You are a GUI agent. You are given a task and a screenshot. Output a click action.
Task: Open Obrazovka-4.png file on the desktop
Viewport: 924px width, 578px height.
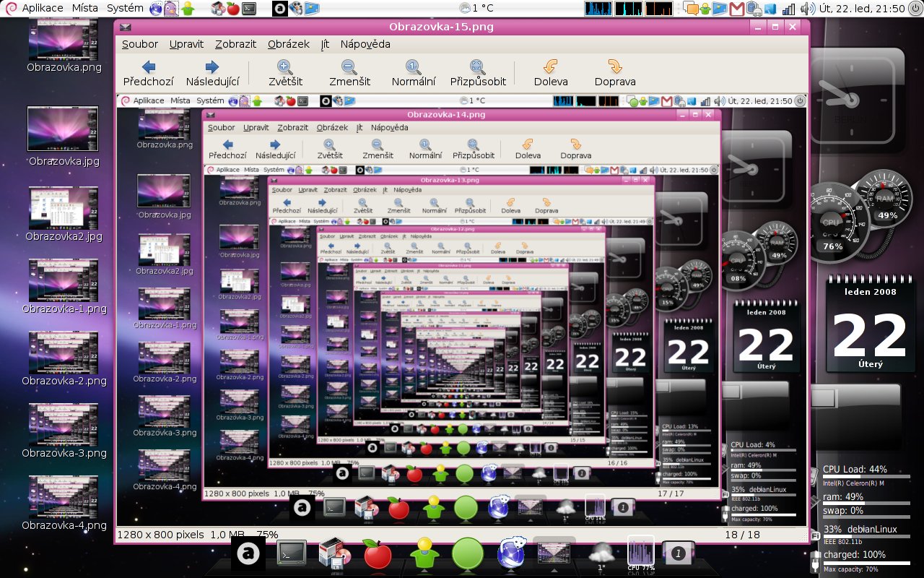coord(64,504)
